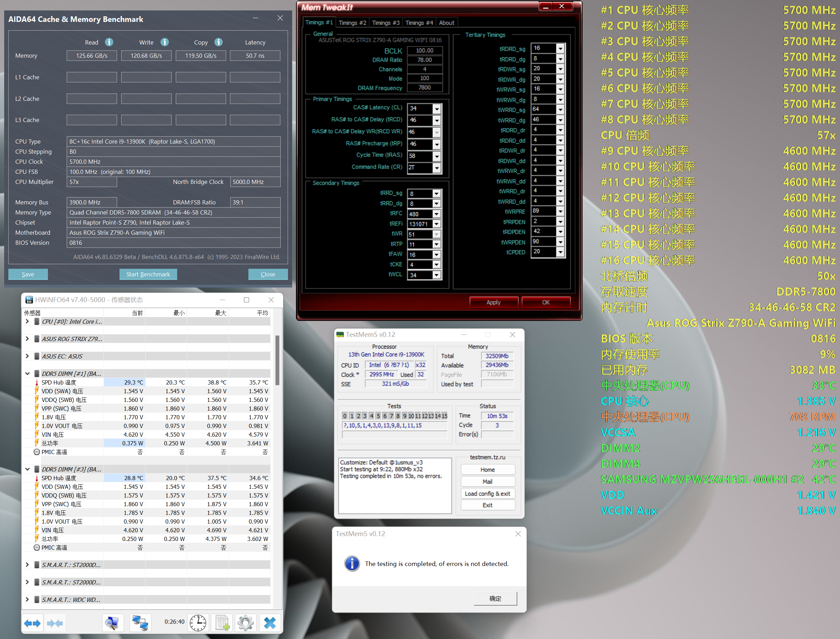The image size is (840, 639).
Task: Click HWiNFO blue X close sensors icon
Action: click(270, 623)
